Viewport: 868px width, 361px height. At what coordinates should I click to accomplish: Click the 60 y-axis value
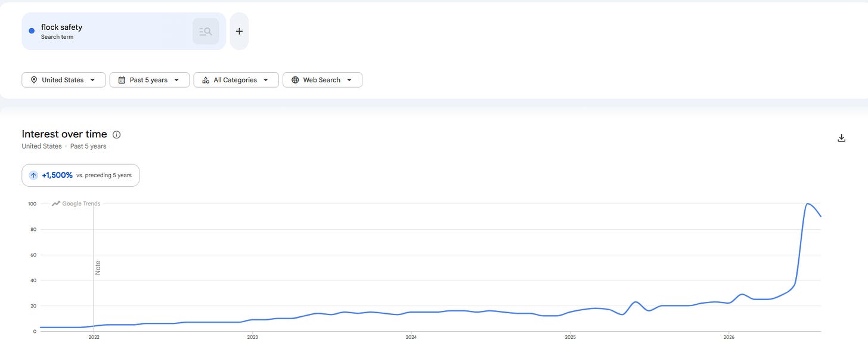pos(33,255)
